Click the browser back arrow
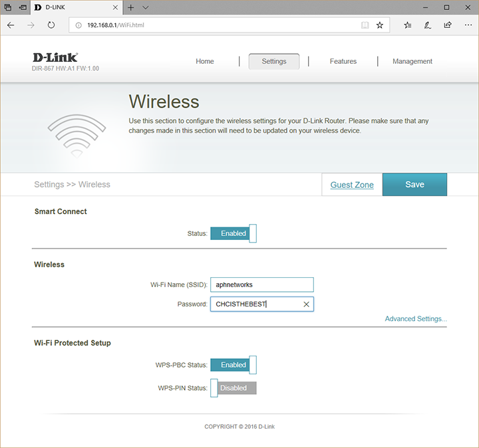Image resolution: width=479 pixels, height=448 pixels. (x=11, y=25)
